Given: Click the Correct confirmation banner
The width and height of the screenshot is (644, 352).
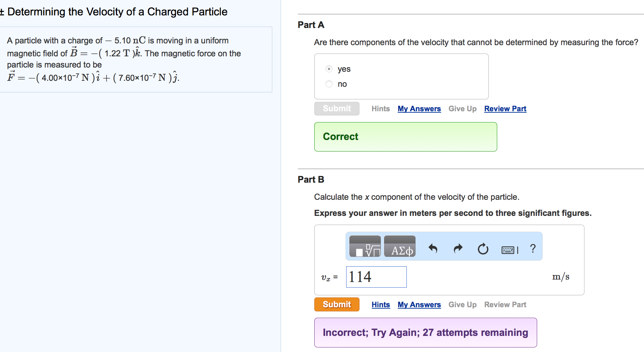Looking at the screenshot, I should [405, 136].
